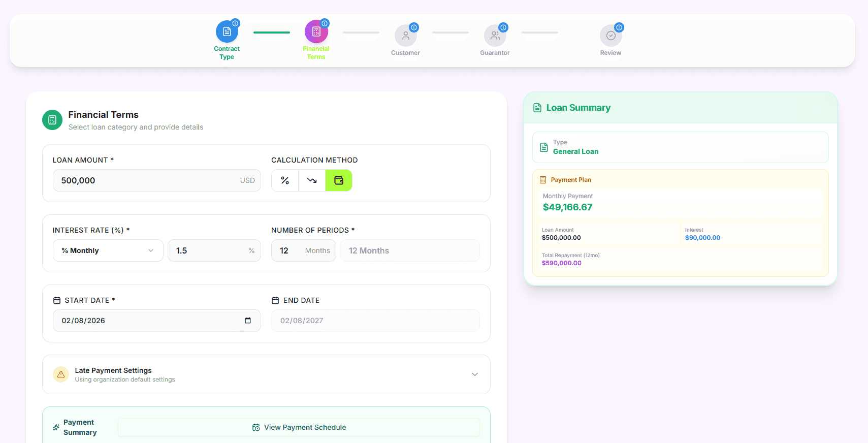Click the loan amount value $500,000.00

[561, 238]
